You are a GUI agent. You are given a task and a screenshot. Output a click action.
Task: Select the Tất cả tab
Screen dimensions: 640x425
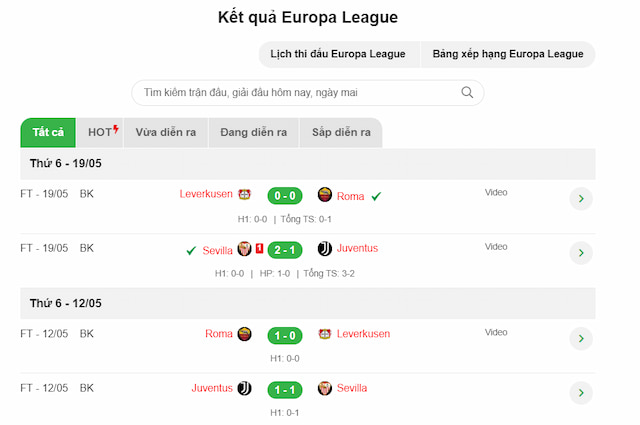coord(47,132)
